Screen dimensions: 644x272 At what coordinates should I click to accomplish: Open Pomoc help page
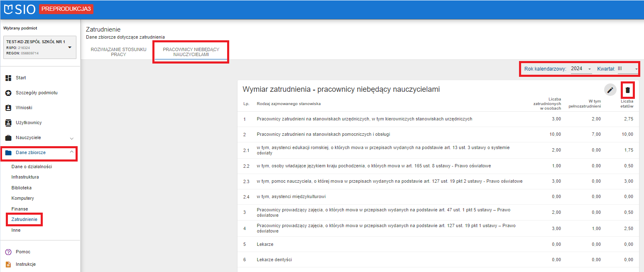pyautogui.click(x=23, y=252)
